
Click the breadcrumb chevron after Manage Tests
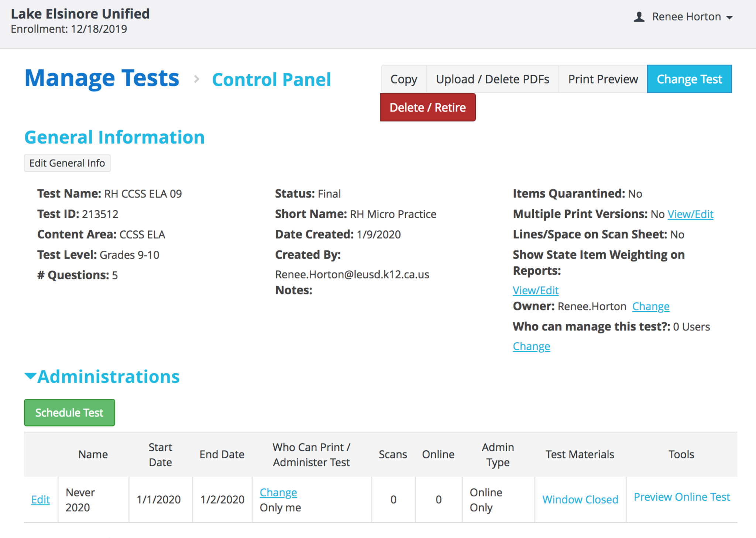point(196,79)
